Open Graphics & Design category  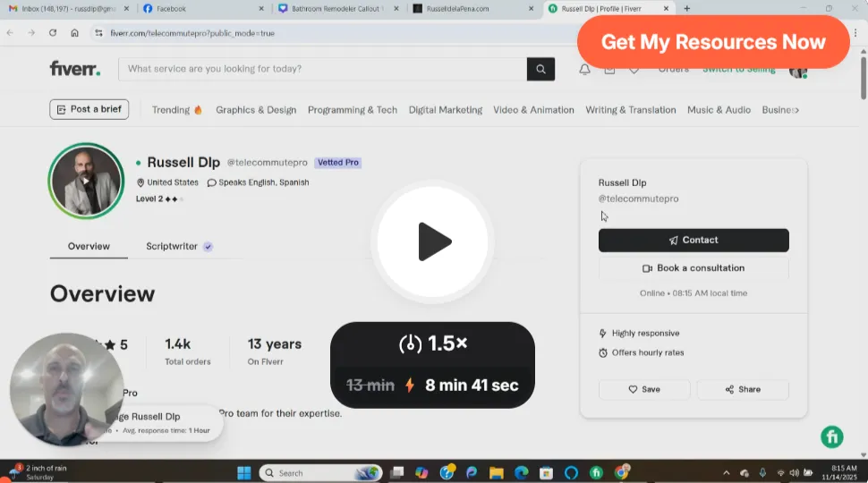click(256, 110)
